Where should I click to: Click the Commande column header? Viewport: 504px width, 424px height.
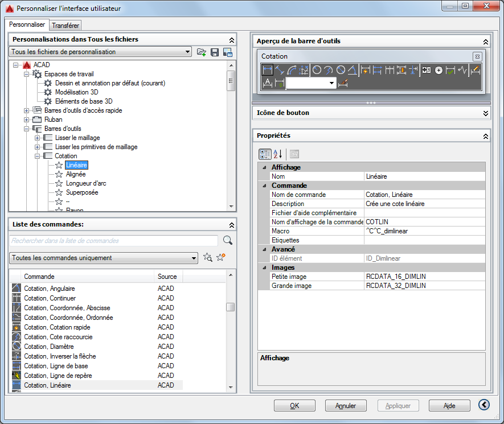(x=88, y=277)
